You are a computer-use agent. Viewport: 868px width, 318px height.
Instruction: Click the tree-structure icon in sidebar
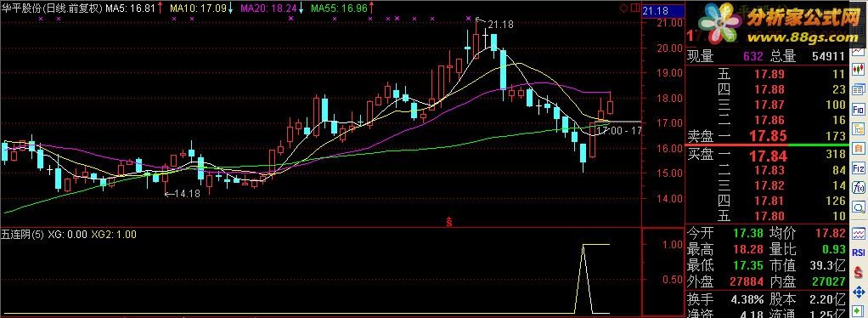[x=859, y=129]
